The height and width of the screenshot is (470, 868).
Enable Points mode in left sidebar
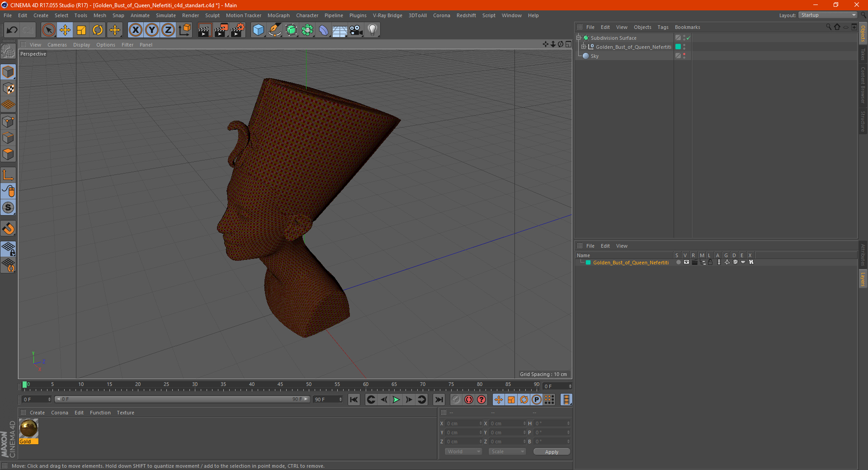click(x=8, y=122)
